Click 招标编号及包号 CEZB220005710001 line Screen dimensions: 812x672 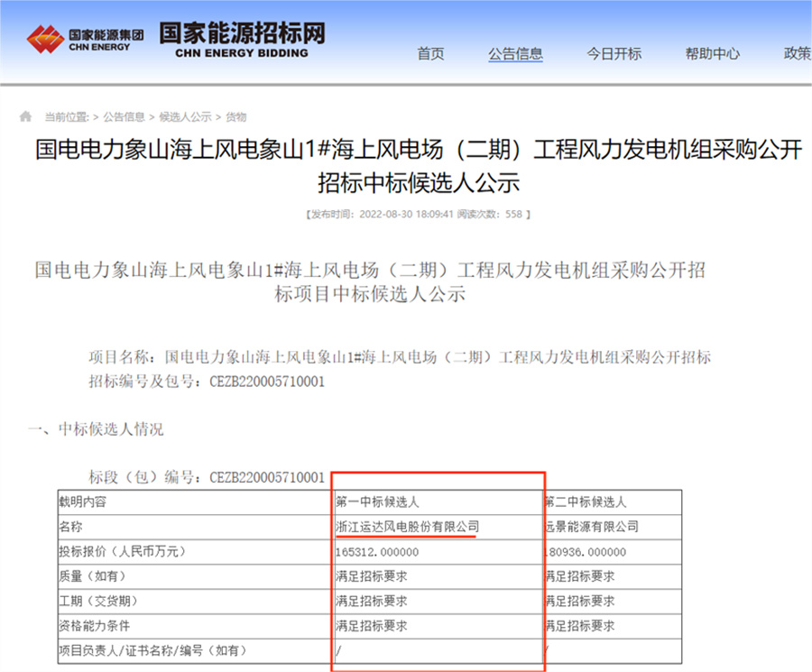point(207,382)
